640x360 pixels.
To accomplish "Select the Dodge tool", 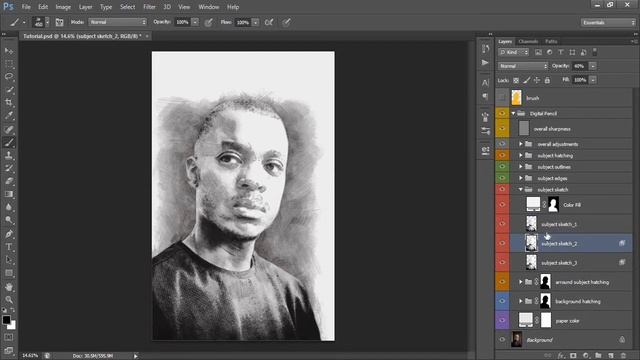I will click(x=9, y=220).
